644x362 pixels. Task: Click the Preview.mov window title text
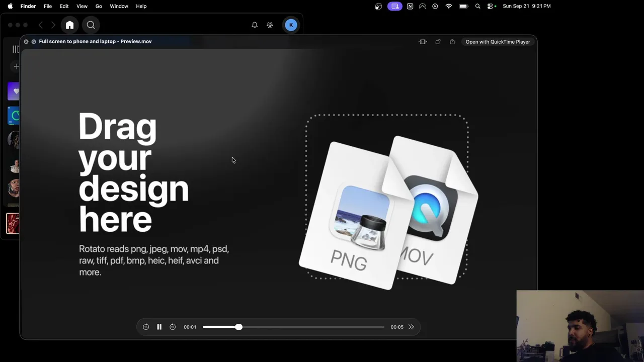95,42
